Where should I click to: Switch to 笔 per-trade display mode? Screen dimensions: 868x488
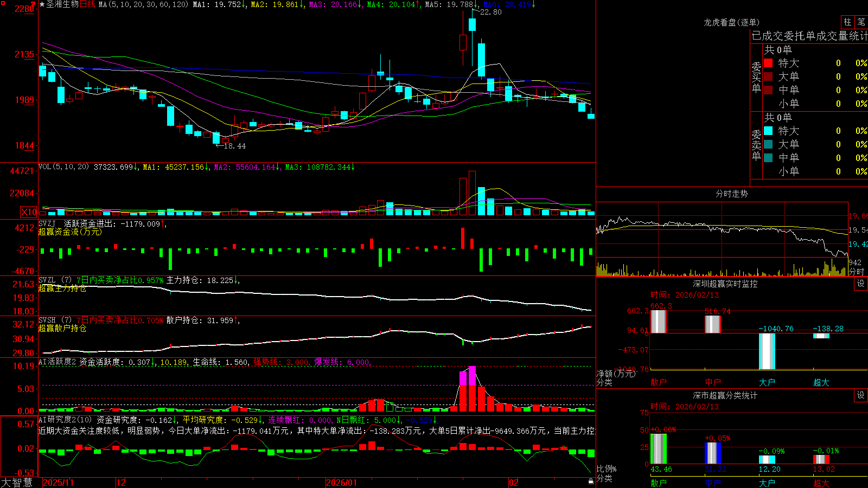tap(861, 22)
